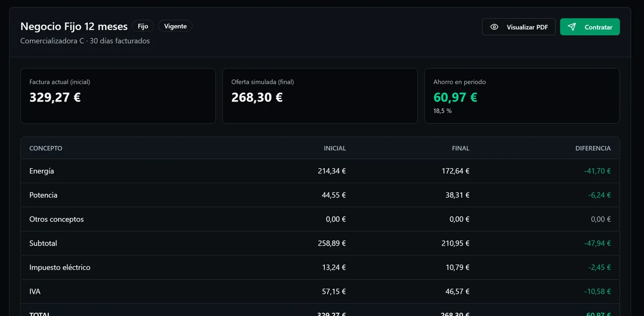Click the green Contratar button
Viewport: 644px width, 316px height.
click(x=590, y=27)
